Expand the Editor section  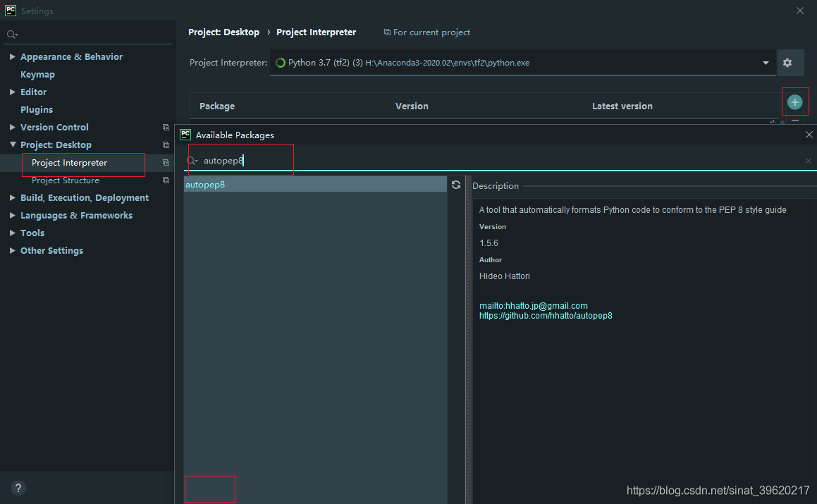pos(12,92)
